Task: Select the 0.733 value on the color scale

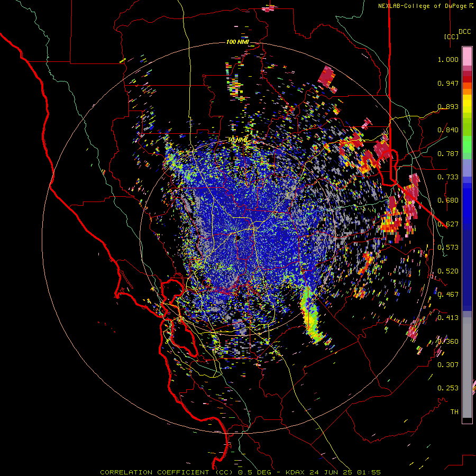Action: [448, 177]
